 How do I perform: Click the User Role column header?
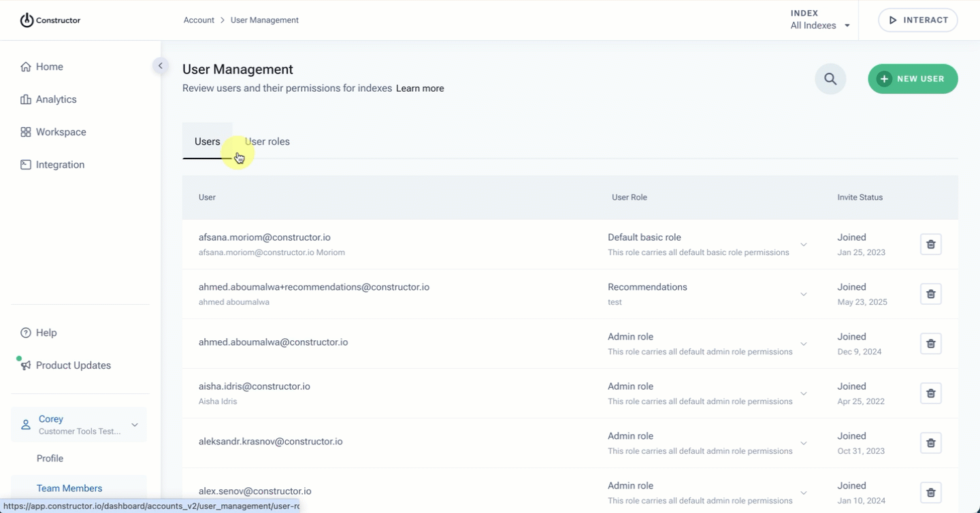click(630, 197)
